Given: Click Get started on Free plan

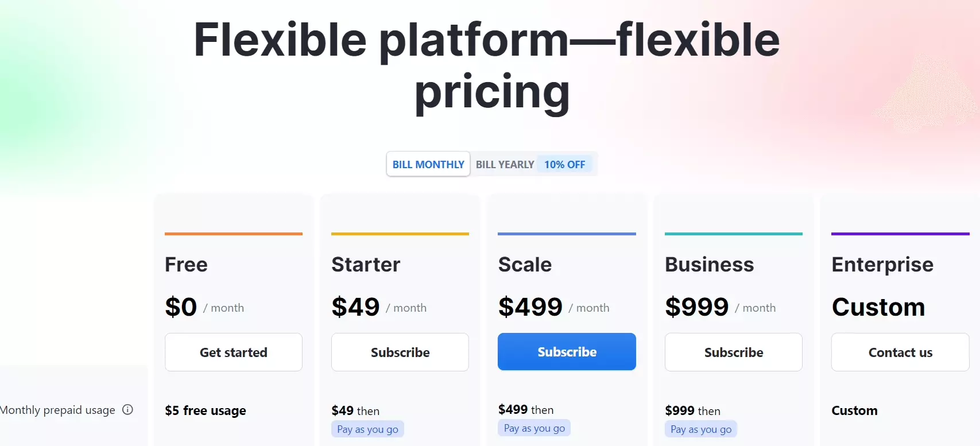Looking at the screenshot, I should tap(234, 352).
